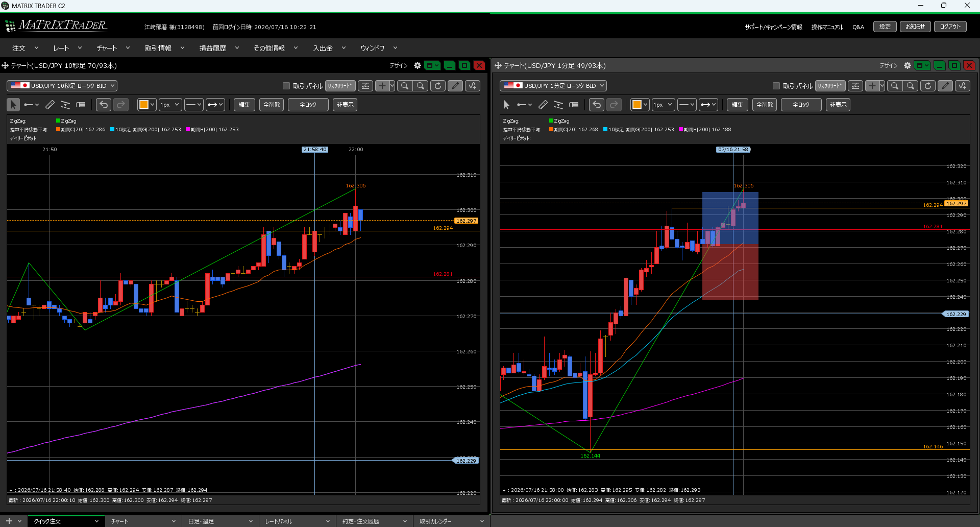Image resolution: width=980 pixels, height=527 pixels.
Task: Enable 取引パネル checkbox in the 1分足 chart
Action: (776, 86)
